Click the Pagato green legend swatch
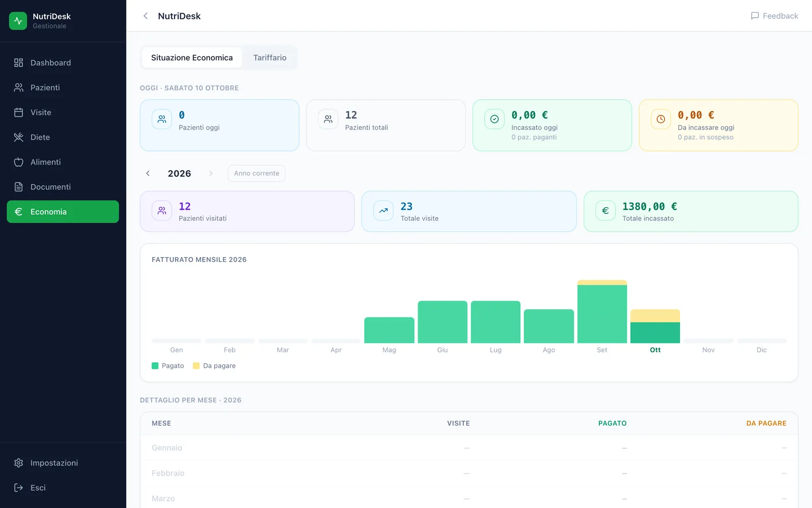 coord(155,366)
